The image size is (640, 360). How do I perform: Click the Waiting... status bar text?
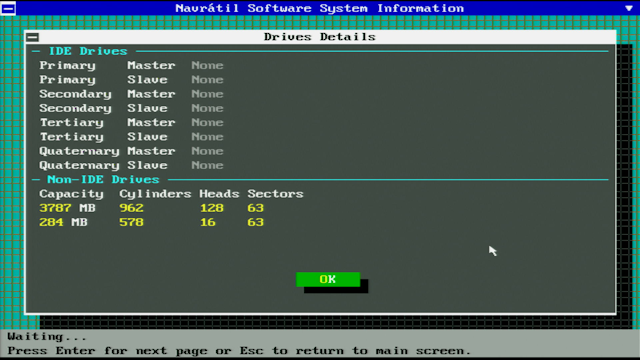pyautogui.click(x=47, y=337)
